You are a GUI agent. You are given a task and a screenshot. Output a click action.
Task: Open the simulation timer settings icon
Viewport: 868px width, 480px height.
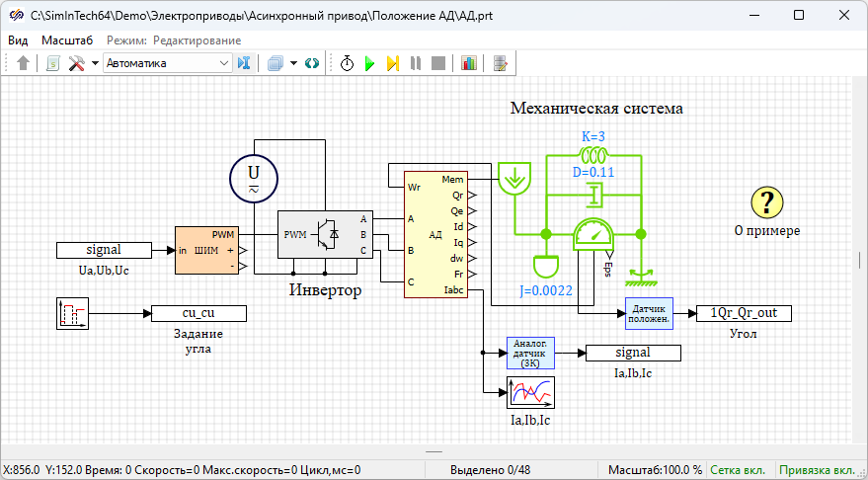click(x=348, y=63)
